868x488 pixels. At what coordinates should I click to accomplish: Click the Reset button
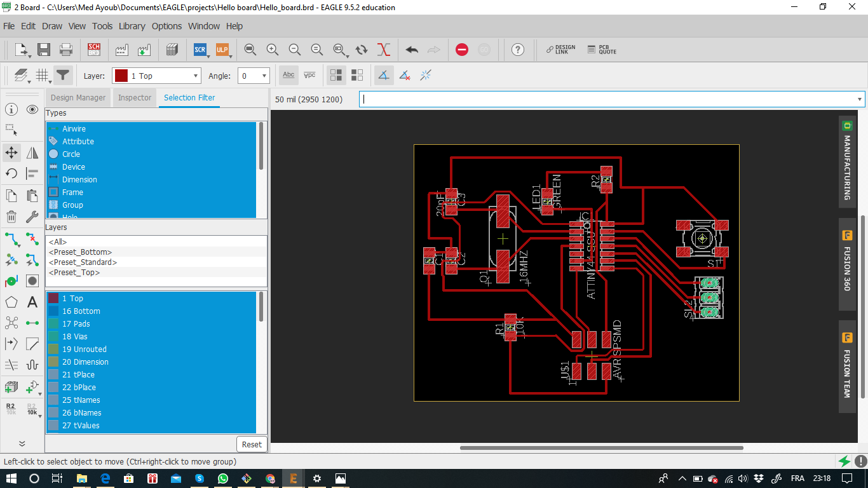click(252, 444)
